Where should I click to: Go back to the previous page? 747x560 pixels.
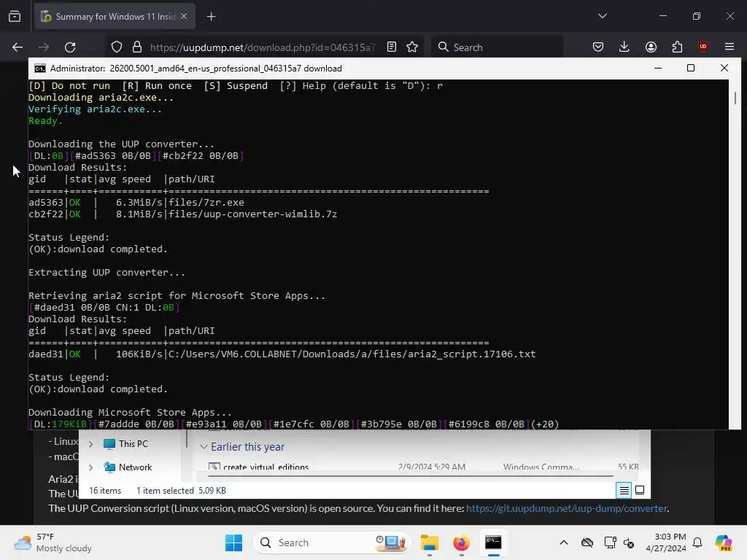click(18, 47)
